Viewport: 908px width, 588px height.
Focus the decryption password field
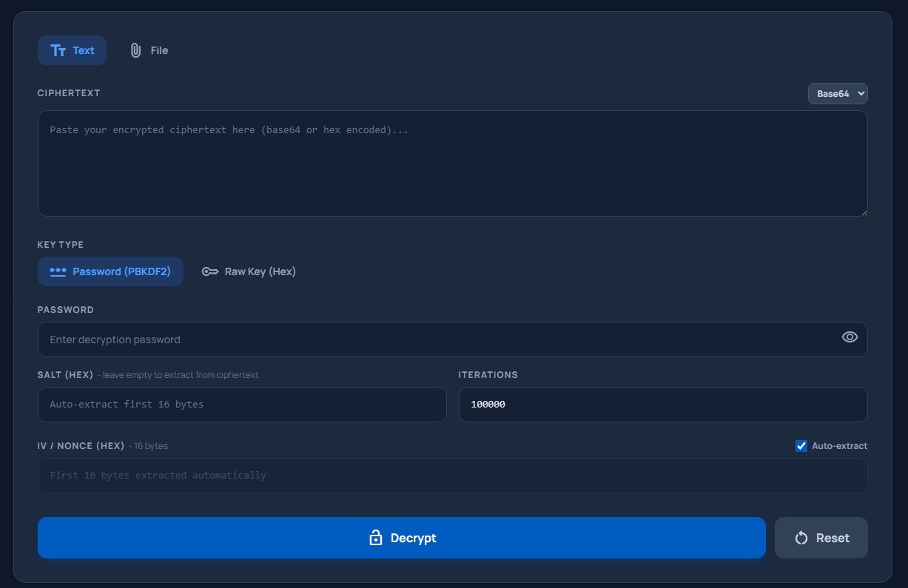coord(453,339)
